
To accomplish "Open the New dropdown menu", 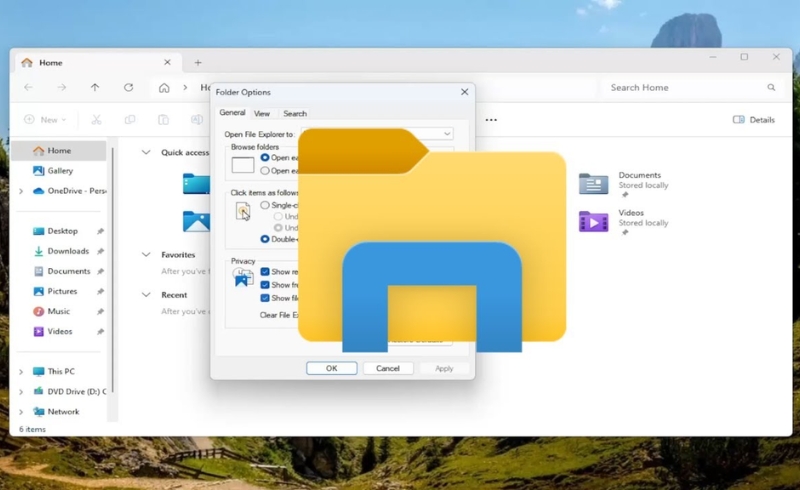I will coord(45,119).
